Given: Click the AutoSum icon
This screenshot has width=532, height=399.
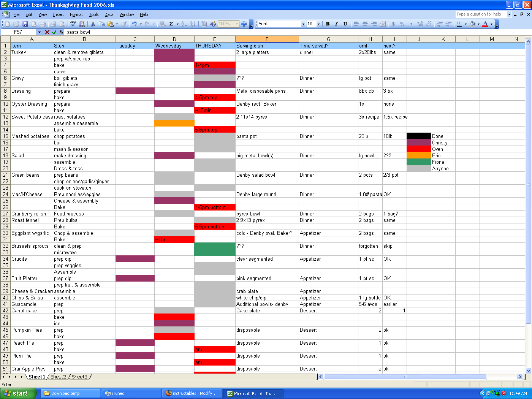Looking at the screenshot, I should coord(171,24).
